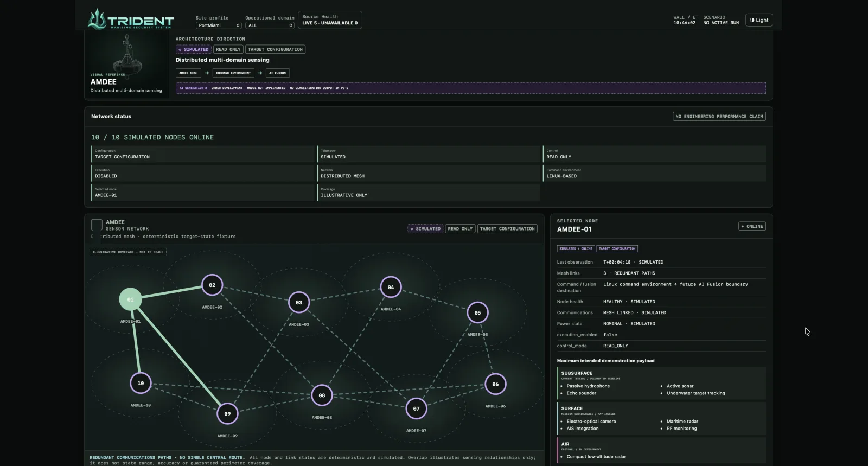The image size is (868, 466).
Task: Select node 10 in the sensor network map
Action: pyautogui.click(x=141, y=383)
